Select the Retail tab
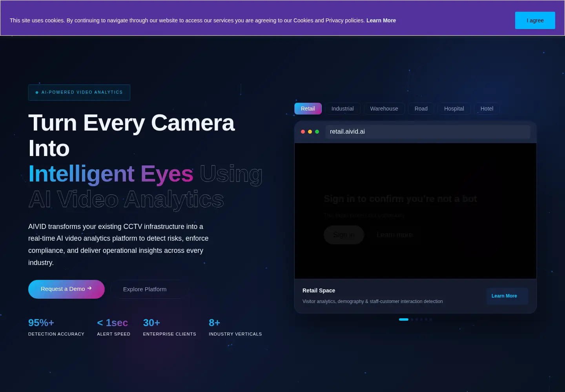The width and height of the screenshot is (565, 392). point(308,109)
